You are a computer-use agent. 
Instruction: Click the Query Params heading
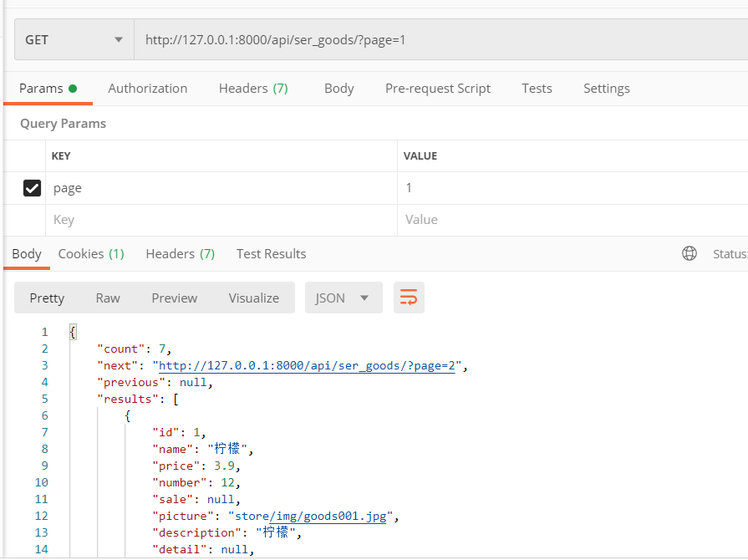pos(63,124)
